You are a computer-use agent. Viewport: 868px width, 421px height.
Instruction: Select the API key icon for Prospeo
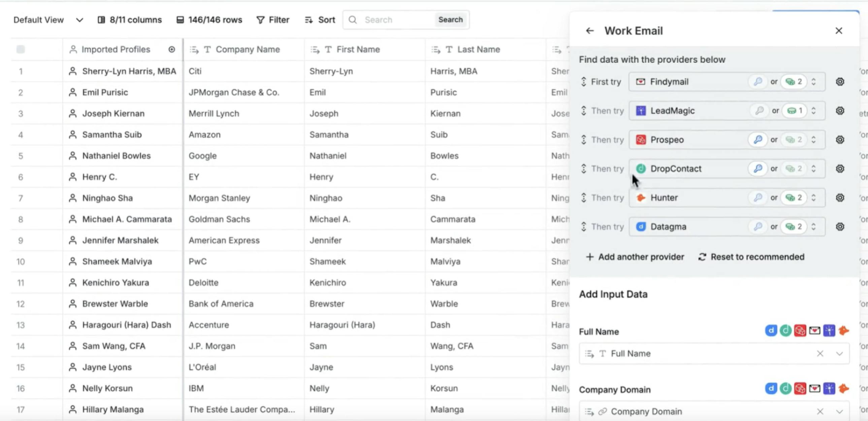(758, 140)
